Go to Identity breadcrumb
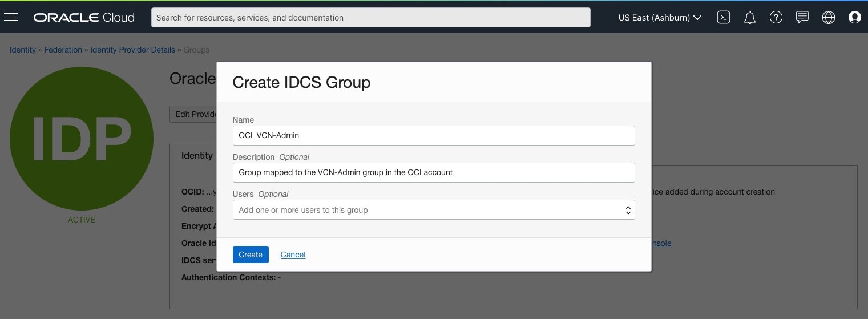The height and width of the screenshot is (319, 868). pyautogui.click(x=23, y=50)
